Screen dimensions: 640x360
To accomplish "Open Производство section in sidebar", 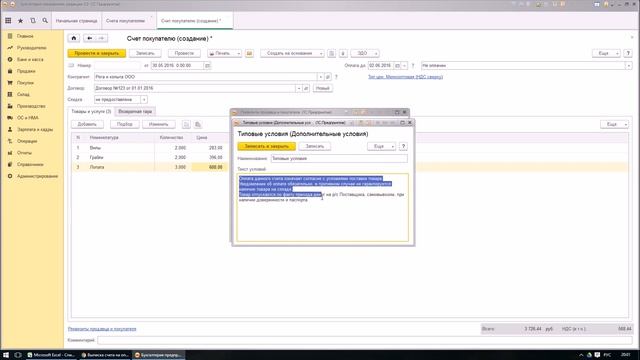I will [31, 106].
